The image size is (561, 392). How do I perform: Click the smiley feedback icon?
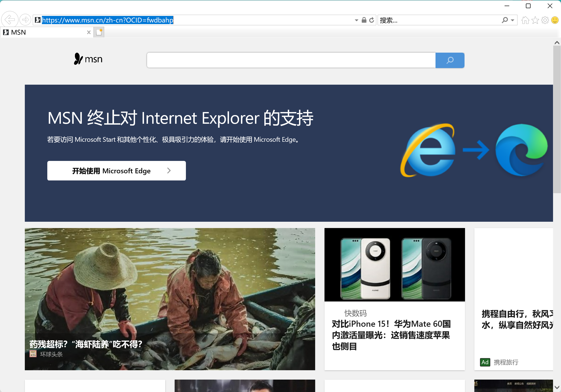pos(555,20)
